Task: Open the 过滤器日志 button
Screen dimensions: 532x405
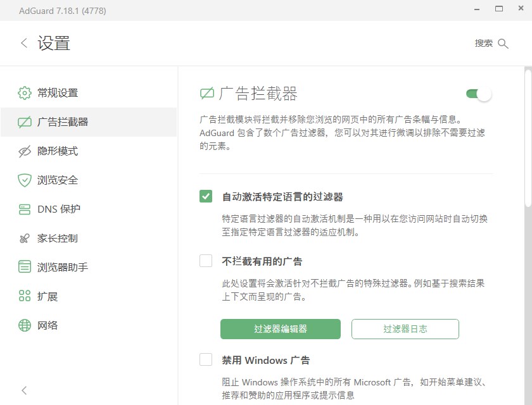Action: pyautogui.click(x=405, y=328)
